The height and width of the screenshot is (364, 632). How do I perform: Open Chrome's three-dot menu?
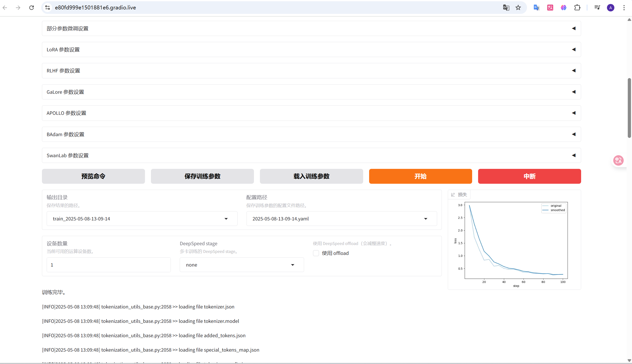coord(624,7)
